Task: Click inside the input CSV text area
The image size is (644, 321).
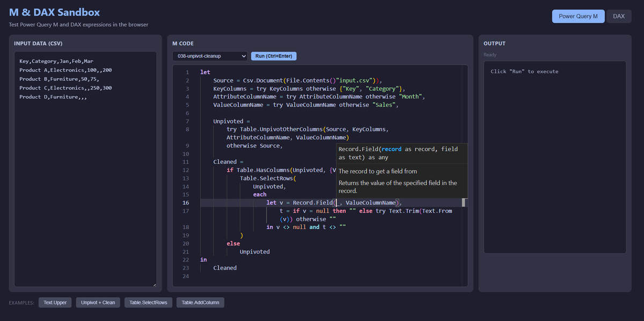Action: click(x=85, y=169)
